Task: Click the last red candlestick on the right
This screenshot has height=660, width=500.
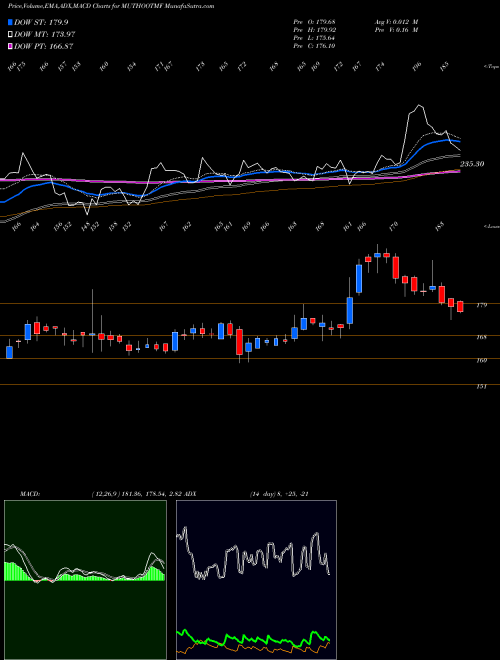Action: 460,306
